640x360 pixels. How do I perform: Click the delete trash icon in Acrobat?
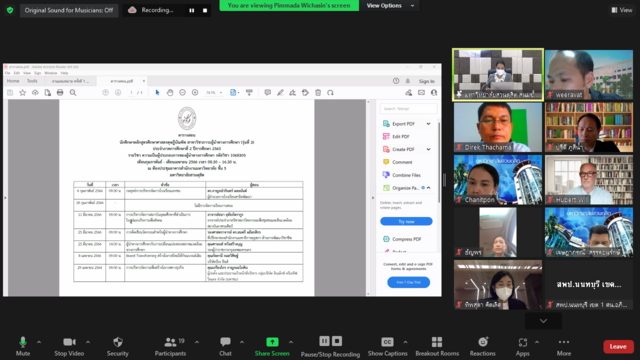(x=318, y=93)
